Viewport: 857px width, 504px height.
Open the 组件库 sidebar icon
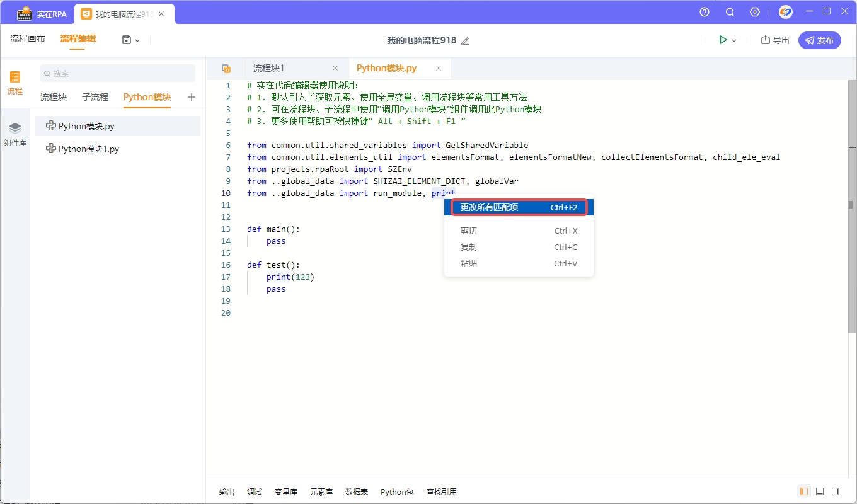[15, 134]
